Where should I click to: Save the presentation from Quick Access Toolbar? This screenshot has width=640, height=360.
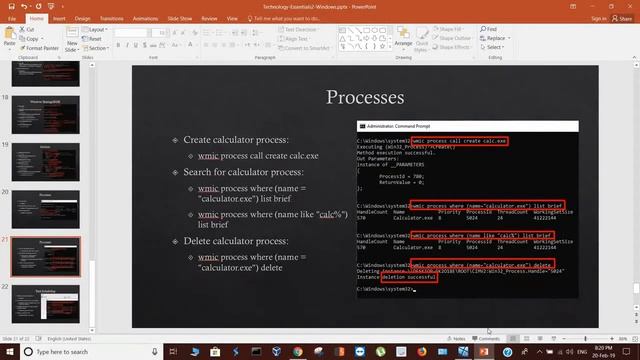[11, 7]
